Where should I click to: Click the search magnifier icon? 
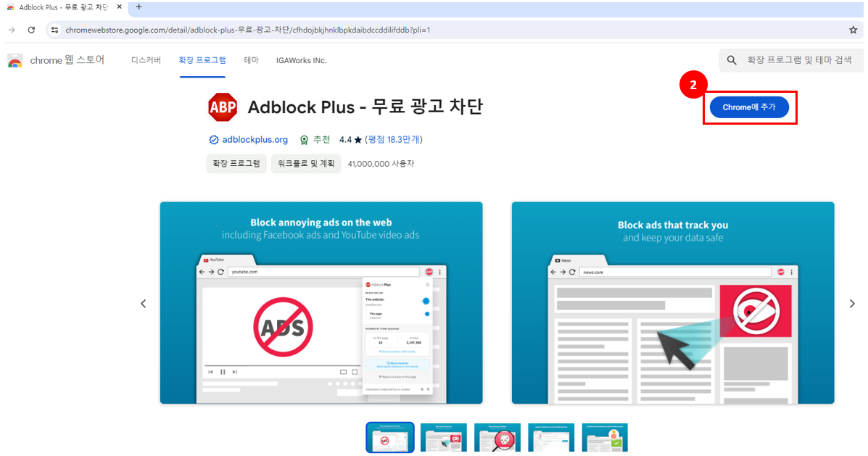point(732,60)
